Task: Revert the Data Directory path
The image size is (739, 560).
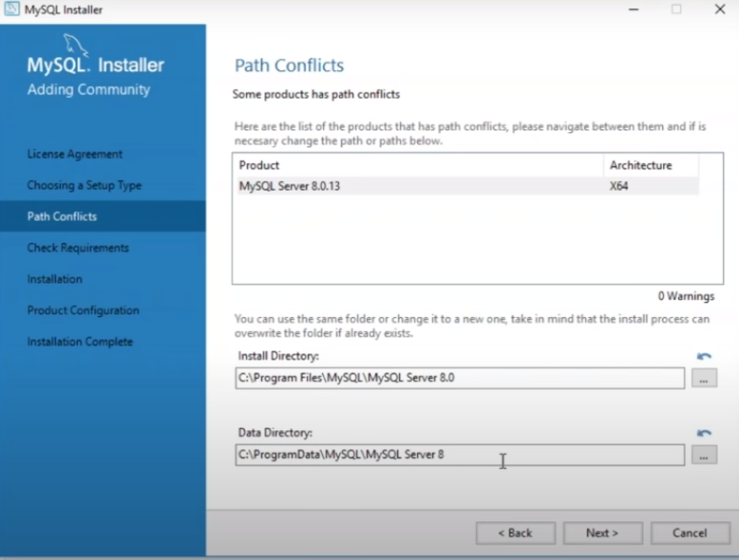Action: point(704,433)
